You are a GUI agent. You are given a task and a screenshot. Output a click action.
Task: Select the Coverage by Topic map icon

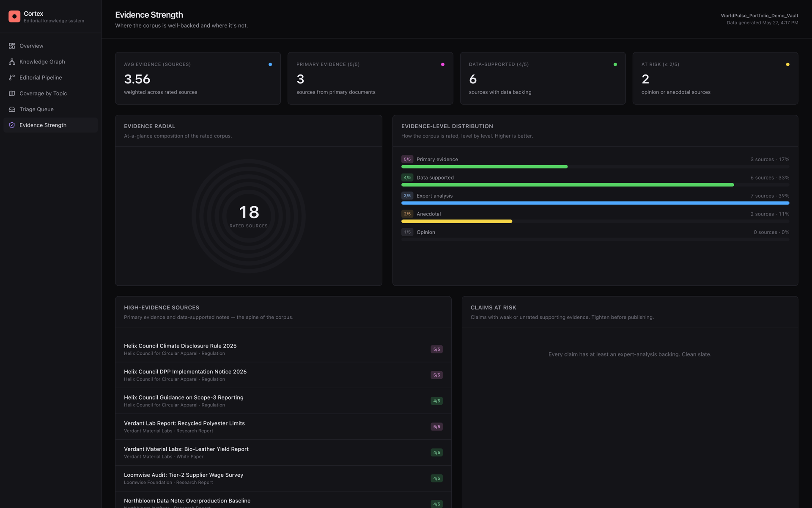click(12, 94)
